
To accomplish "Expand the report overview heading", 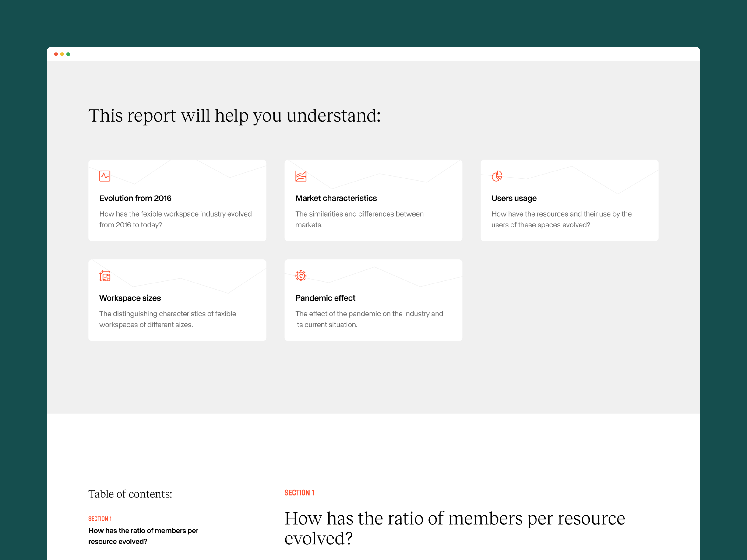I will tap(234, 115).
